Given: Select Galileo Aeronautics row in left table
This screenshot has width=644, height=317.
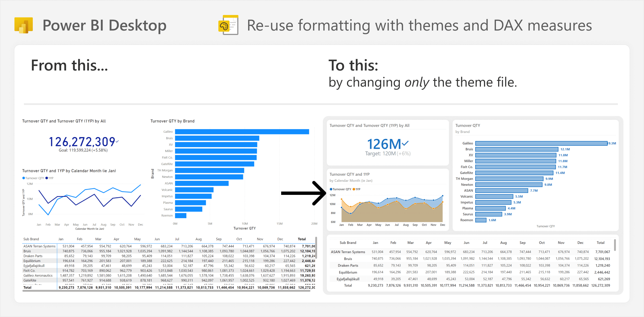Looking at the screenshot, I should tap(169, 275).
